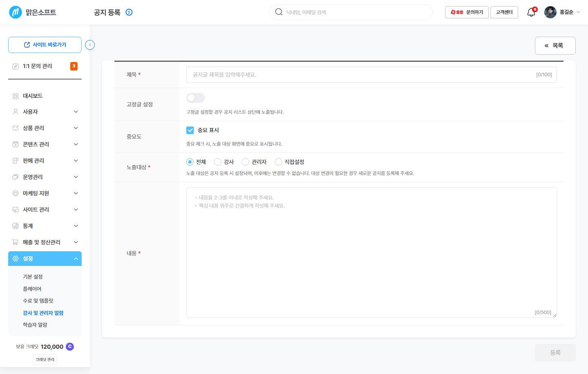Click the 운영관리 icon

click(16, 177)
